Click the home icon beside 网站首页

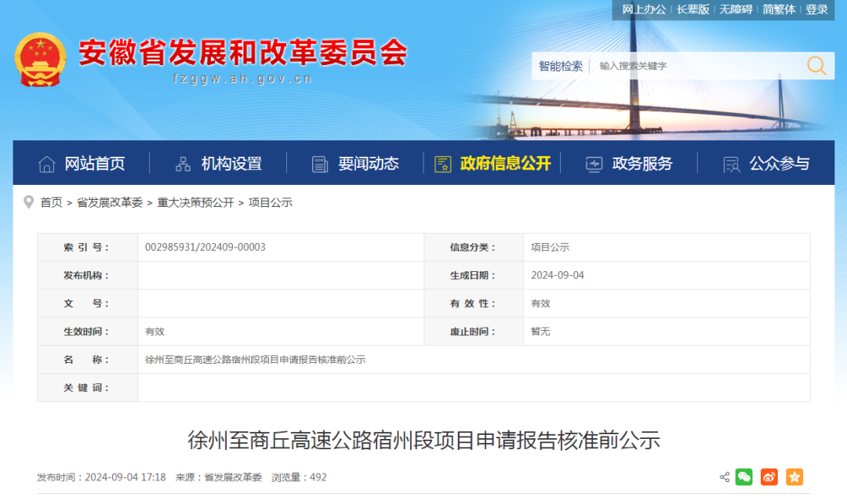46,163
